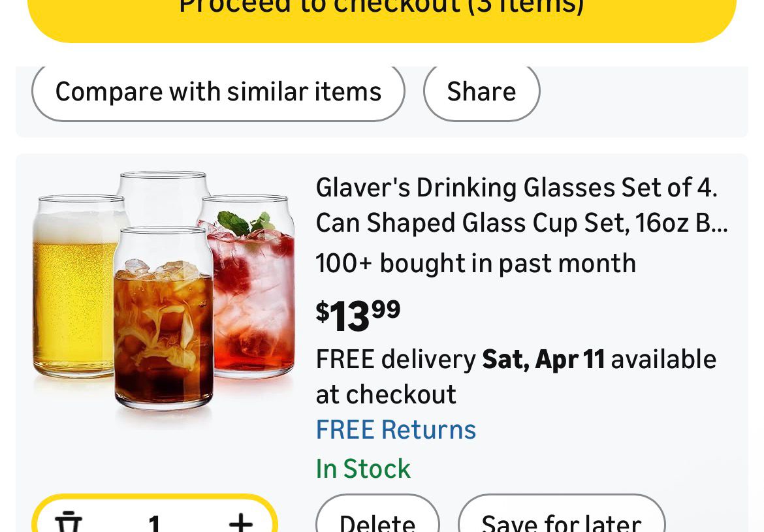Tap the green In Stock label

point(363,469)
